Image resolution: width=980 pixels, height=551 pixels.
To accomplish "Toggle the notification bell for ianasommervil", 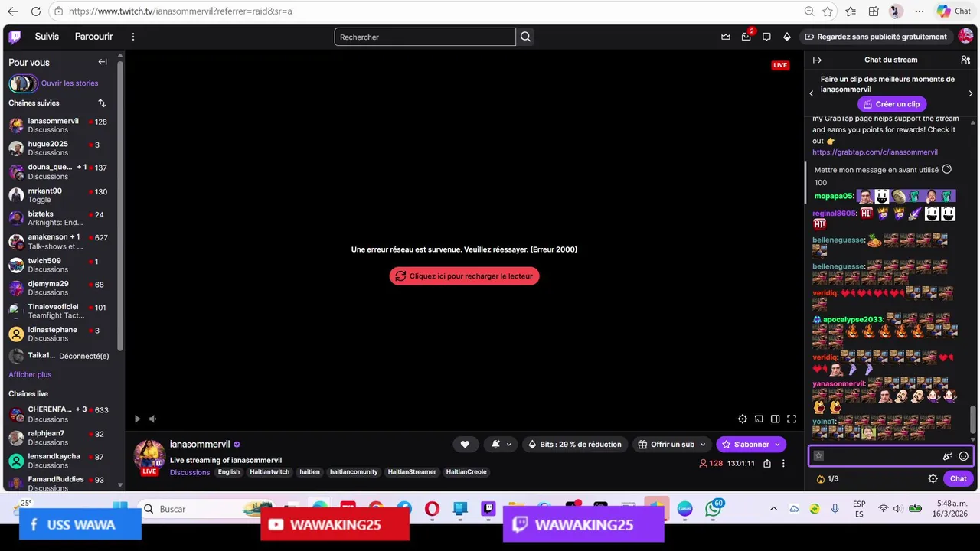I will coord(496,445).
